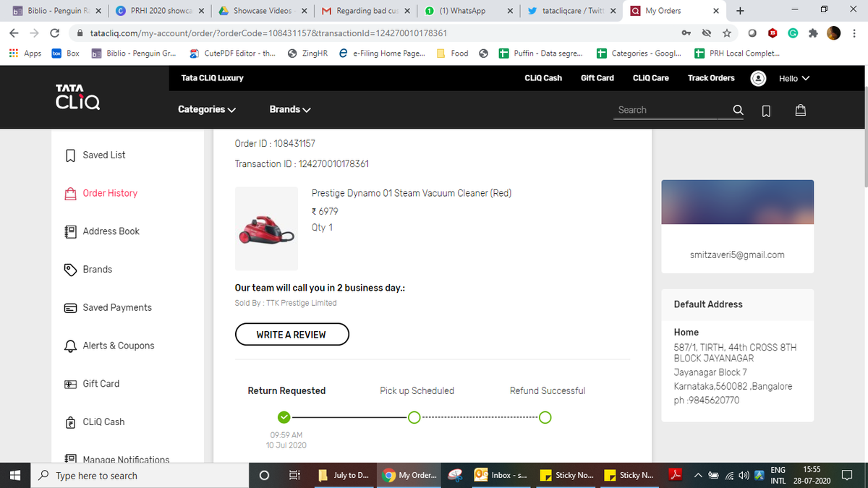Viewport: 868px width, 488px height.
Task: Open Chrome menu three-dot icon
Action: (x=854, y=33)
